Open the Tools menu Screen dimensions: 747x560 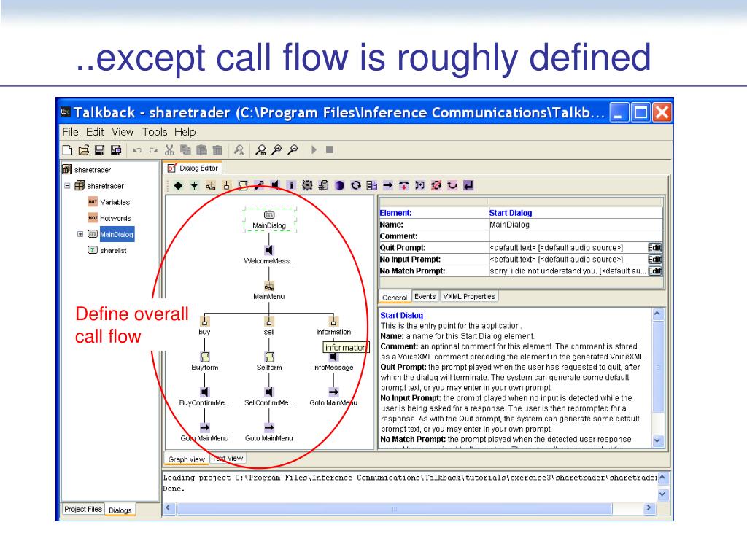[x=155, y=132]
